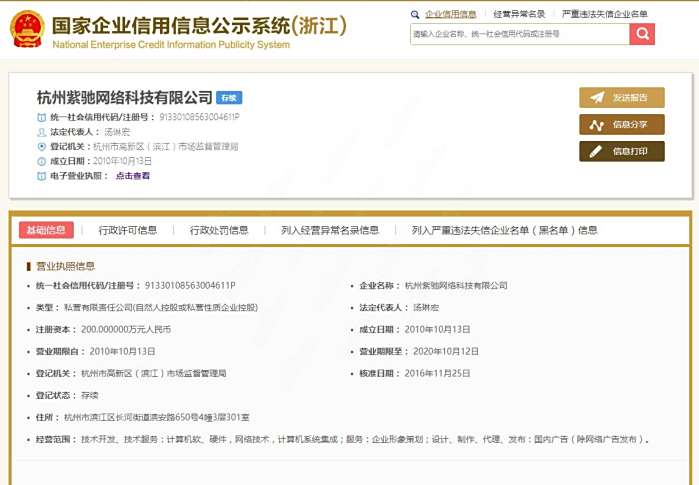Click the 发送报告 button

tap(622, 97)
